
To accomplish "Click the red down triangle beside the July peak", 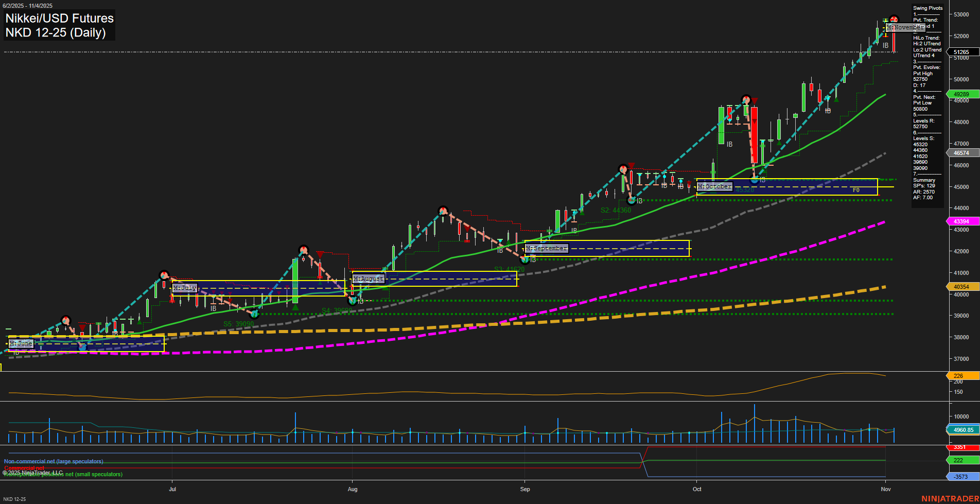I will (x=320, y=253).
